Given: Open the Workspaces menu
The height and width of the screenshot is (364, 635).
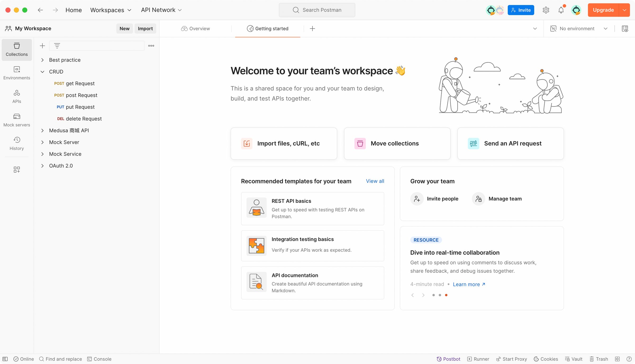Looking at the screenshot, I should [111, 10].
